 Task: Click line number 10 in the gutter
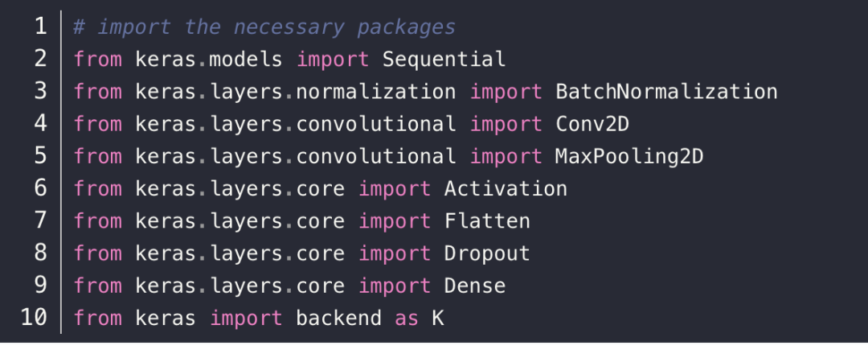(34, 318)
